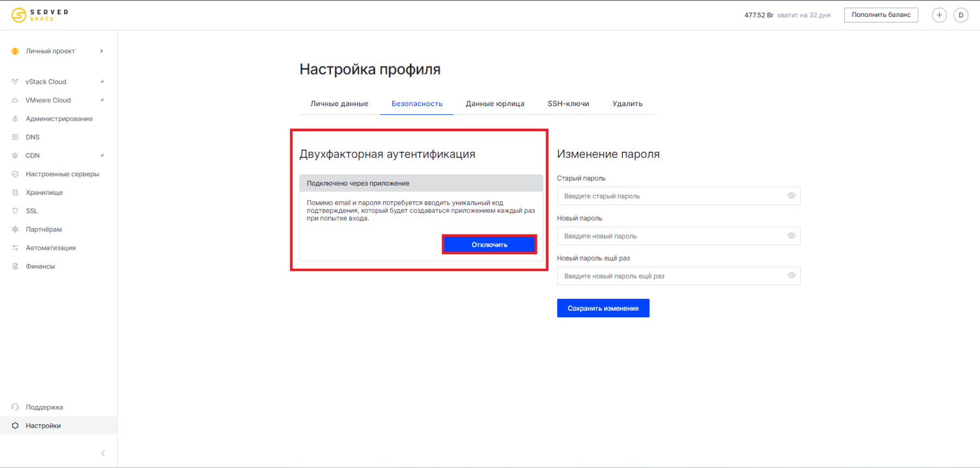
Task: Open the user avatar D menu
Action: tap(961, 15)
